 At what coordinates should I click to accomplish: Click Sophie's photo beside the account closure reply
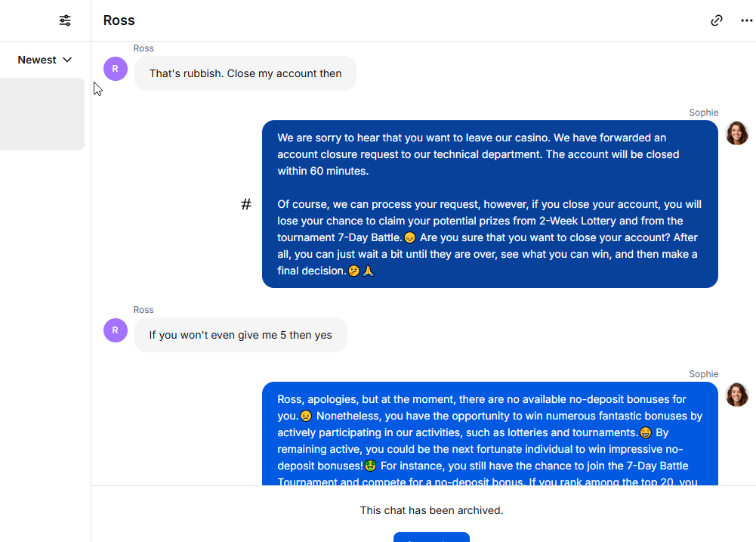click(x=737, y=133)
